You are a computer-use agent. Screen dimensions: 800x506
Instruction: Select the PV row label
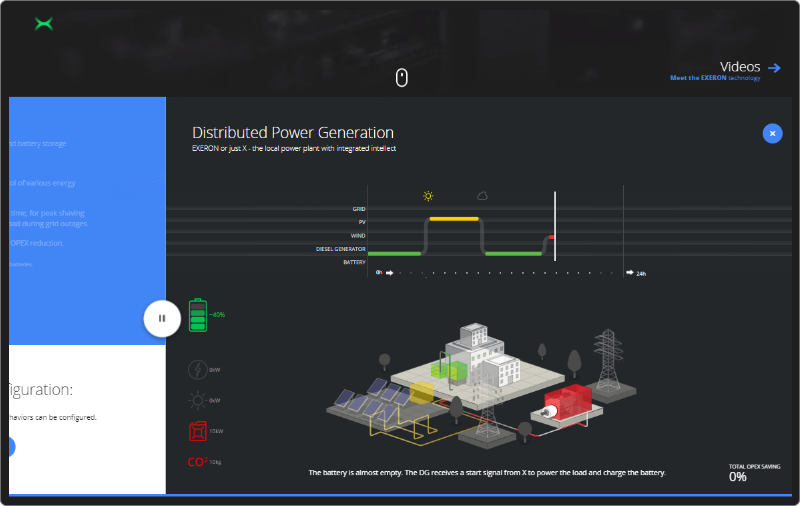(362, 222)
